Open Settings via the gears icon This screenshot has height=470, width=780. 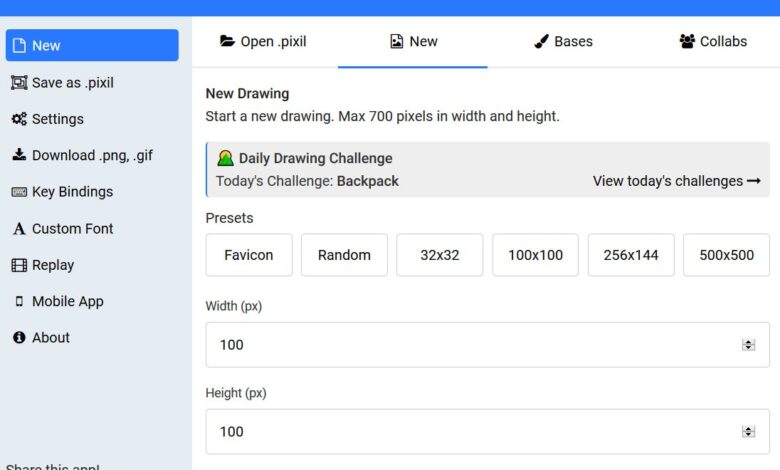19,119
